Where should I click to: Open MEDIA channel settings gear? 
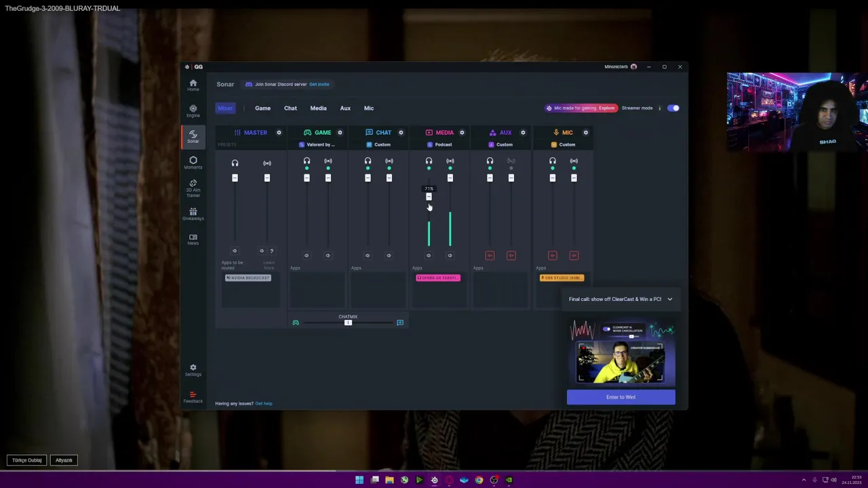coord(462,132)
